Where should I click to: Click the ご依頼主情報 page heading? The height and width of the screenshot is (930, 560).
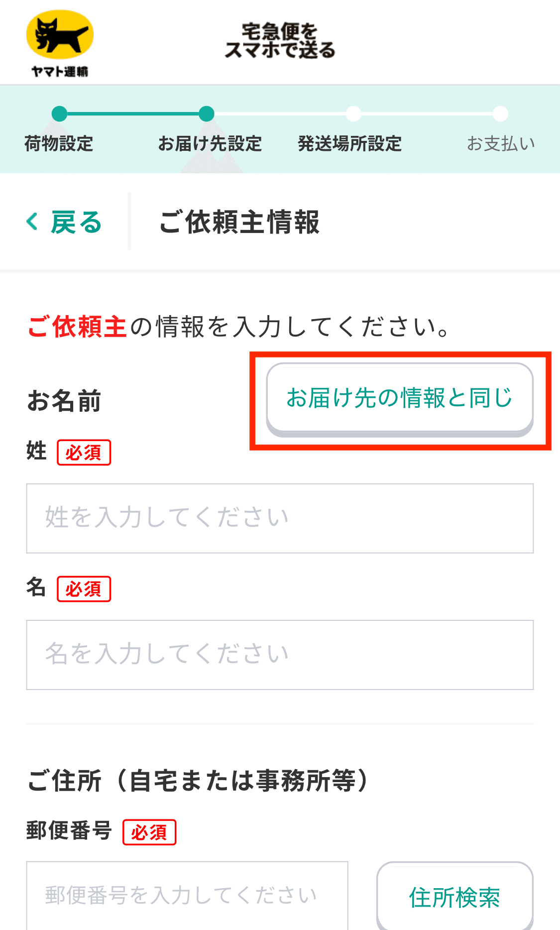pyautogui.click(x=239, y=222)
